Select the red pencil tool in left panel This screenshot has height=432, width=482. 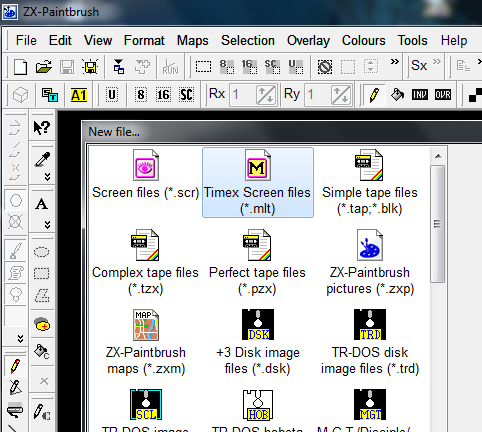[x=15, y=366]
